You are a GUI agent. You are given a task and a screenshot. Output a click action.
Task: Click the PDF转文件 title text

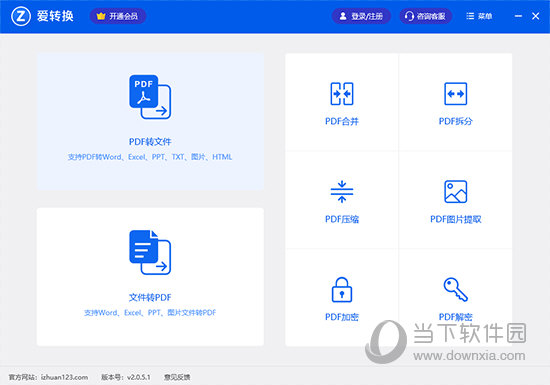coord(150,142)
